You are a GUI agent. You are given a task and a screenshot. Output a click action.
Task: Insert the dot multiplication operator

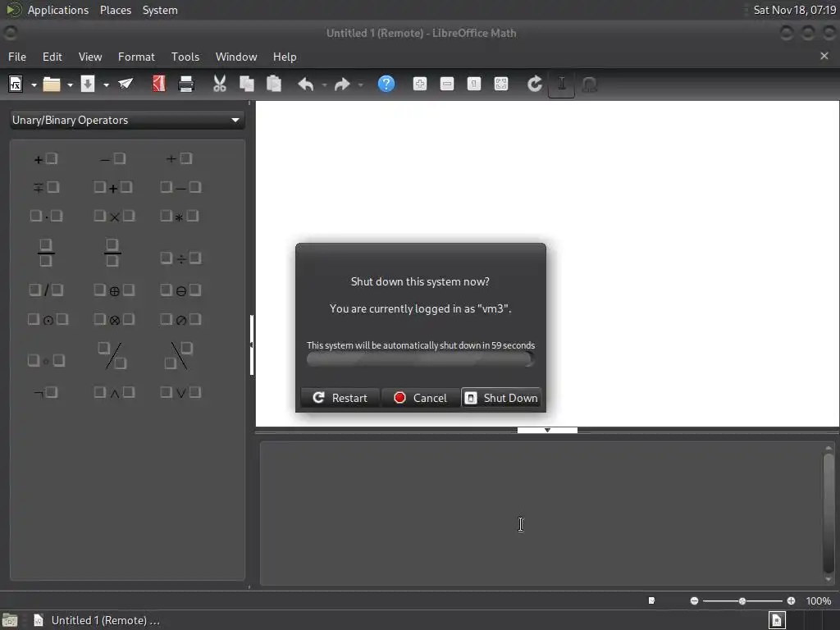click(46, 216)
